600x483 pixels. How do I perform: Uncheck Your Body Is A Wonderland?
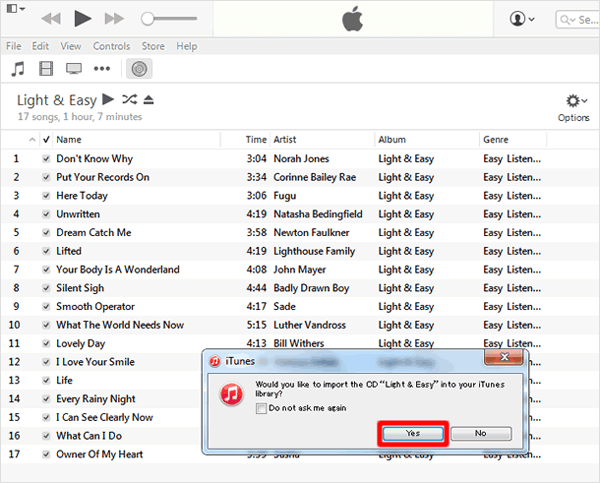pyautogui.click(x=46, y=269)
